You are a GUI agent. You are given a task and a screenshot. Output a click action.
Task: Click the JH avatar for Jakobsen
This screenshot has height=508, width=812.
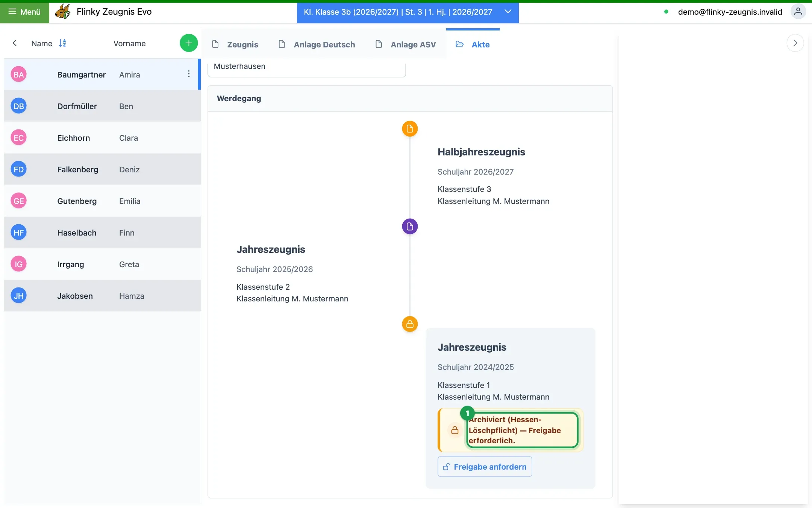click(18, 296)
